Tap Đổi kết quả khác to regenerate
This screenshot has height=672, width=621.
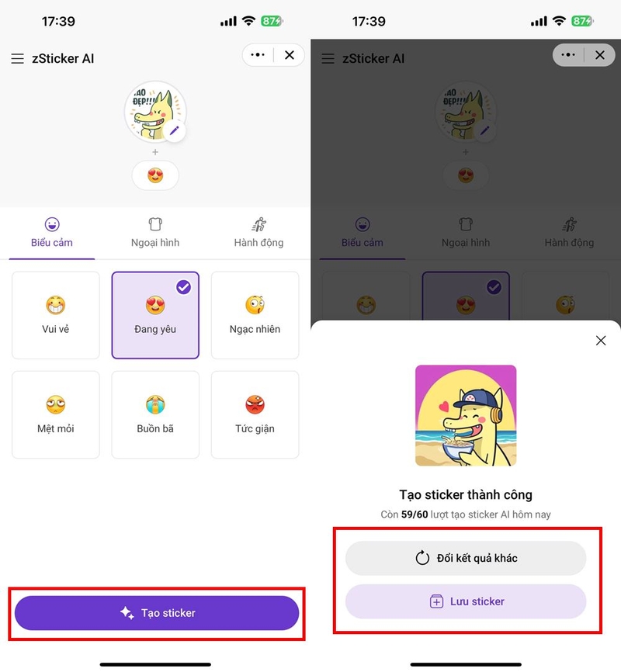467,557
